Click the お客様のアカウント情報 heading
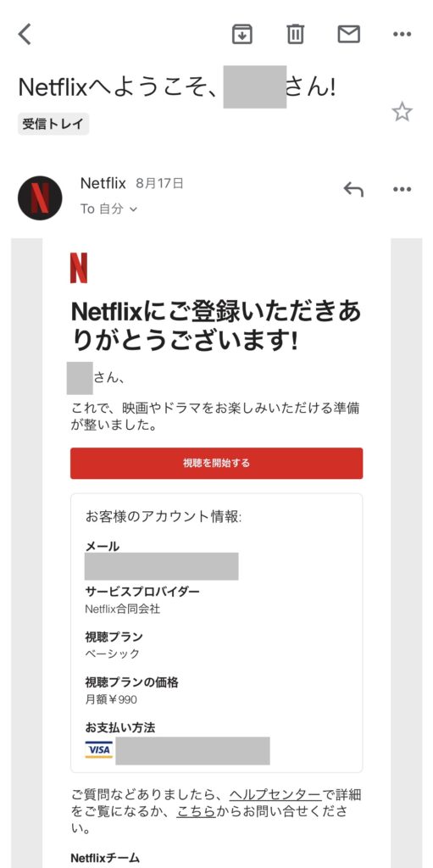Image resolution: width=433 pixels, height=868 pixels. [164, 517]
